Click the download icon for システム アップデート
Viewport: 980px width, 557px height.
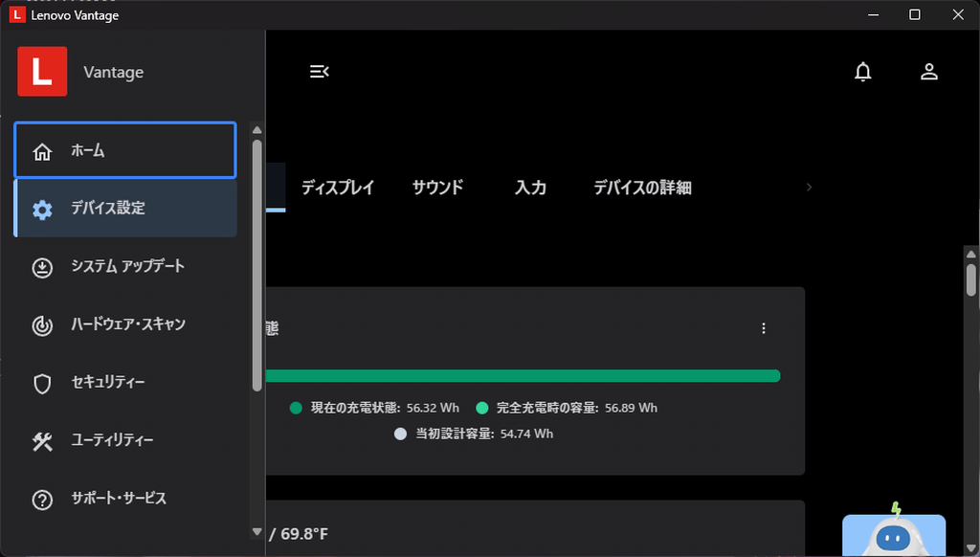(x=42, y=267)
